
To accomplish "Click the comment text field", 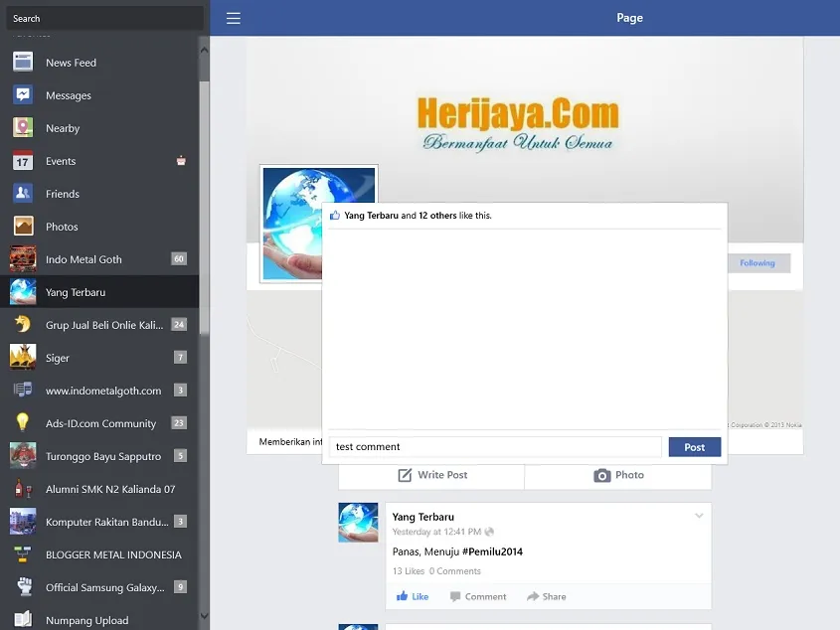I will coord(495,447).
